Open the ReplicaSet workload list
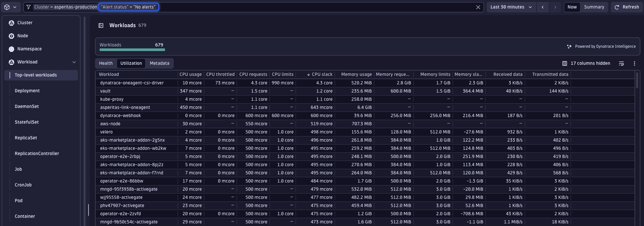 pos(26,138)
